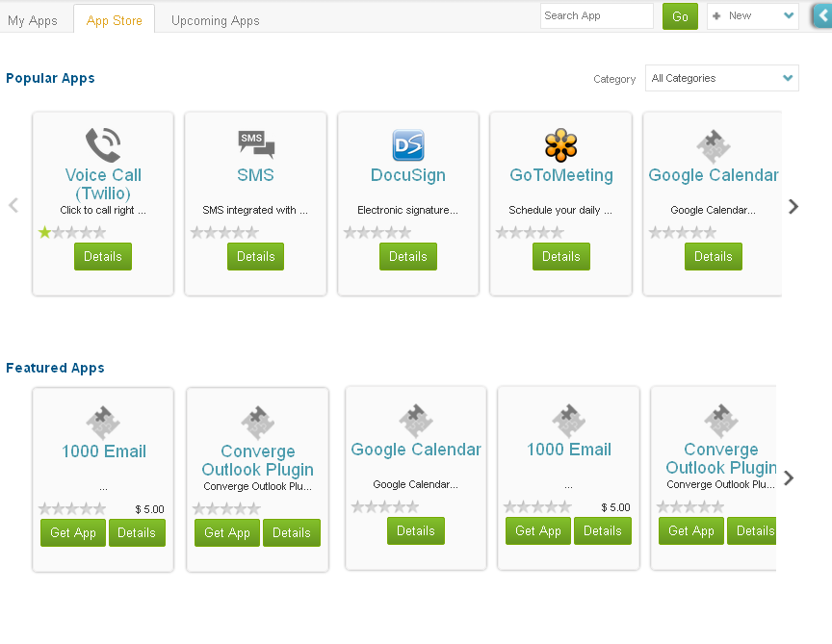Click 'SMS integrated with ...' description
Screen dimensions: 832x644
[255, 210]
